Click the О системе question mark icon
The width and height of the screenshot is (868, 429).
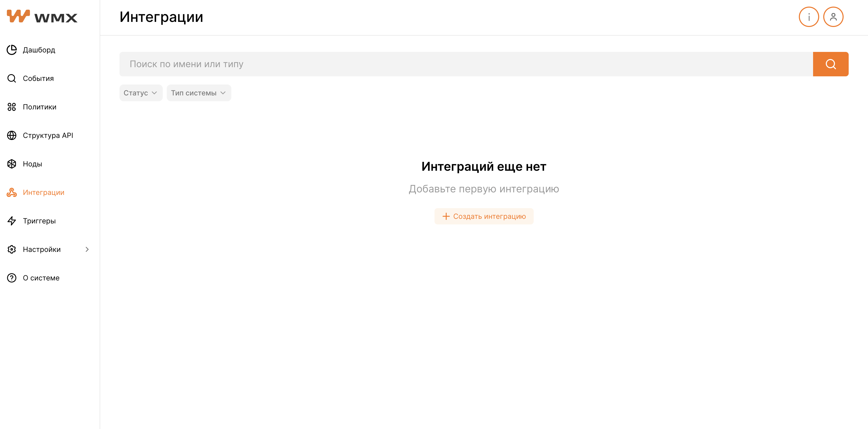[12, 278]
